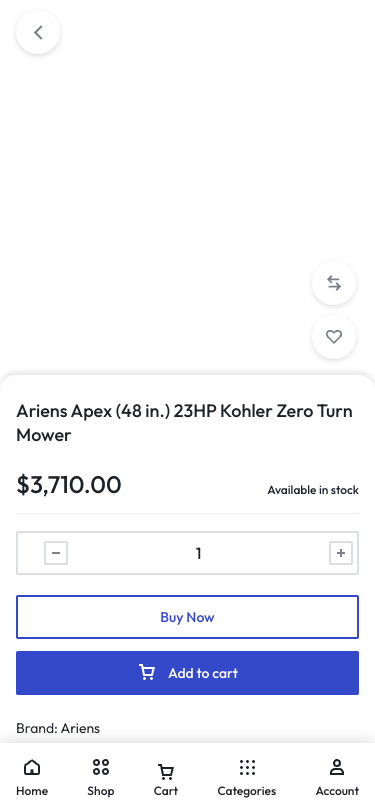
Task: Decrease quantity with the minus button
Action: pyautogui.click(x=56, y=553)
